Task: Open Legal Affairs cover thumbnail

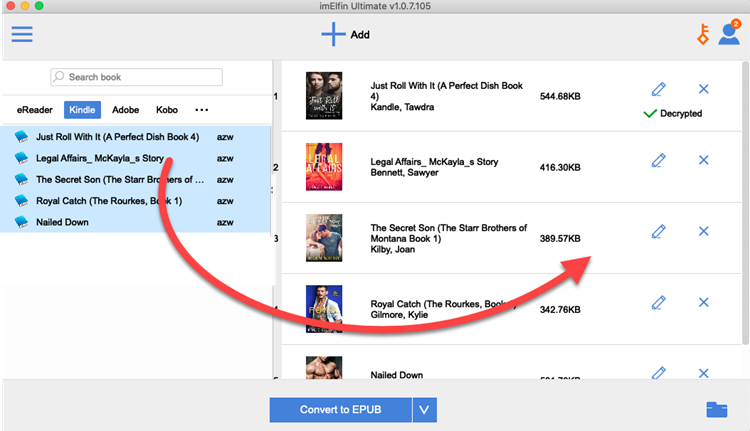Action: (324, 167)
